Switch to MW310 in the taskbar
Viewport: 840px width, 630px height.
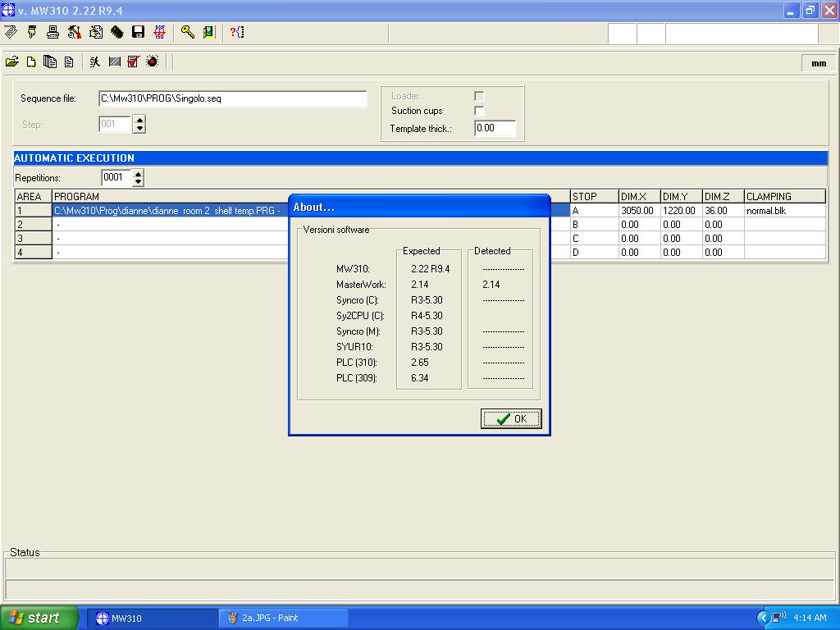152,619
